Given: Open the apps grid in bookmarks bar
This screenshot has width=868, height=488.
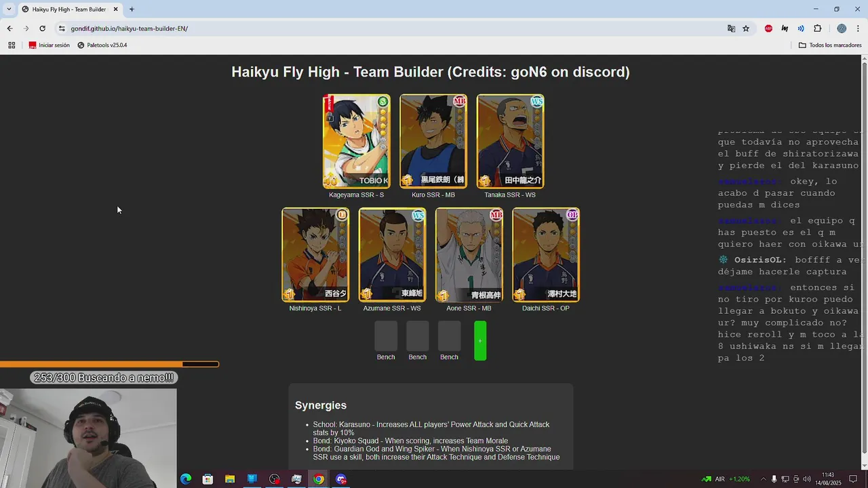Looking at the screenshot, I should pos(12,45).
